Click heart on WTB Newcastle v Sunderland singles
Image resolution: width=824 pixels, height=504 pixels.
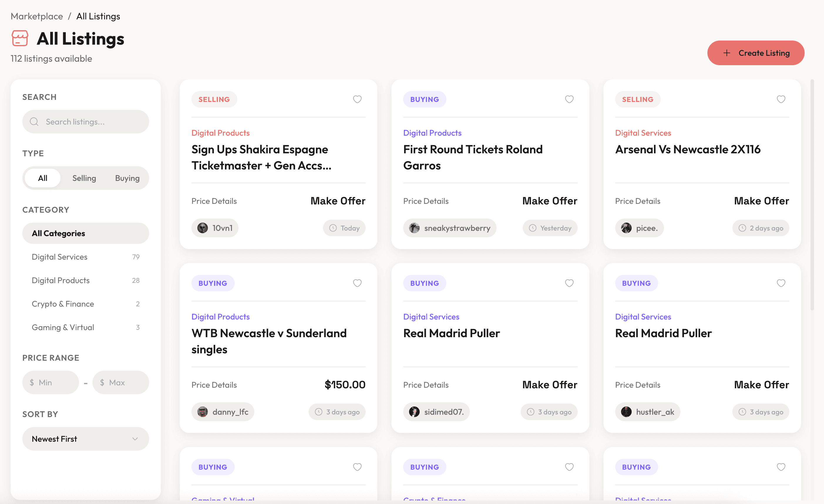click(x=357, y=283)
